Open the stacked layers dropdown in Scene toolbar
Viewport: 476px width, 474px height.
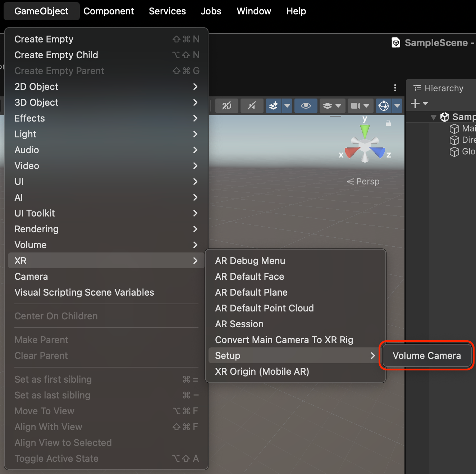coord(332,106)
